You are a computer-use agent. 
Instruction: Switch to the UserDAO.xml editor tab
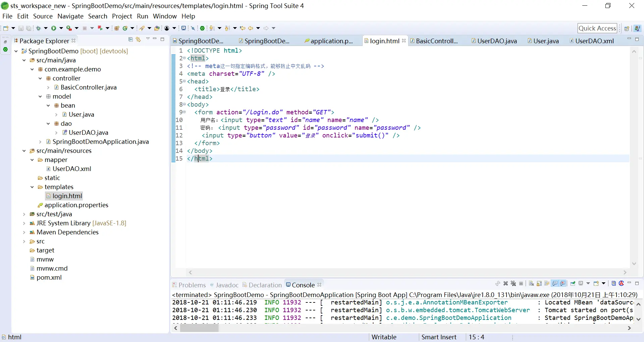point(594,41)
